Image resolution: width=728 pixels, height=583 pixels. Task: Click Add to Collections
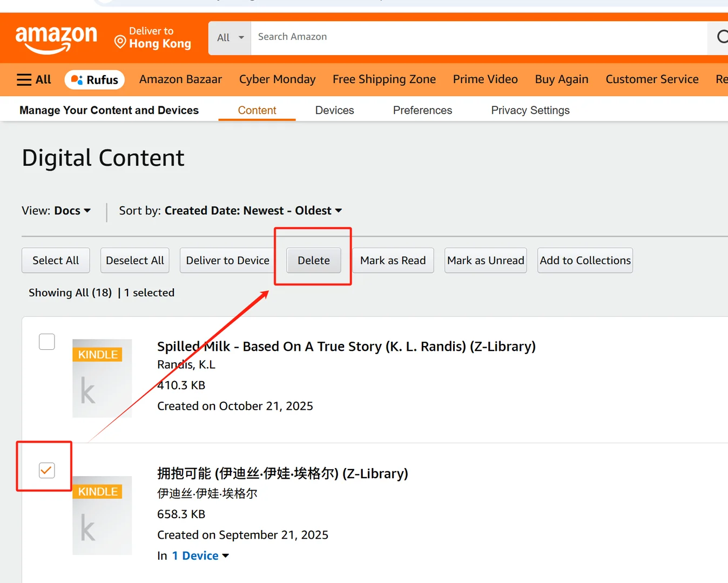pos(585,260)
